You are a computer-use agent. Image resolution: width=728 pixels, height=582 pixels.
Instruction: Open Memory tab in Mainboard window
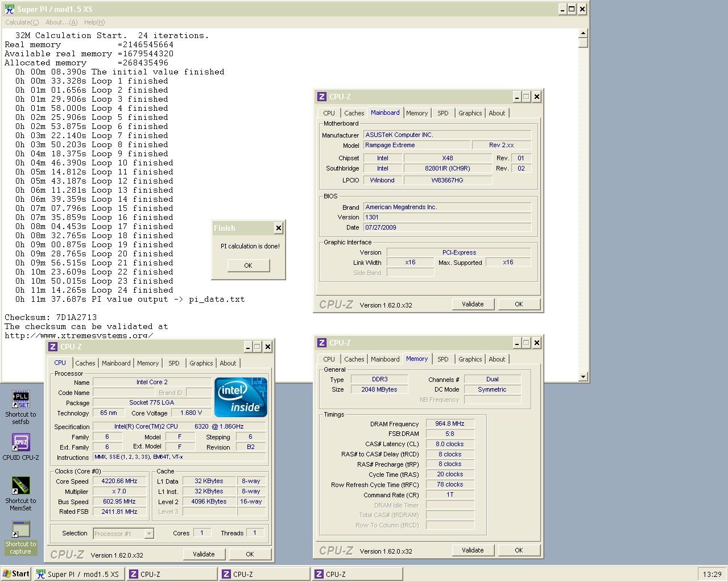coord(417,113)
